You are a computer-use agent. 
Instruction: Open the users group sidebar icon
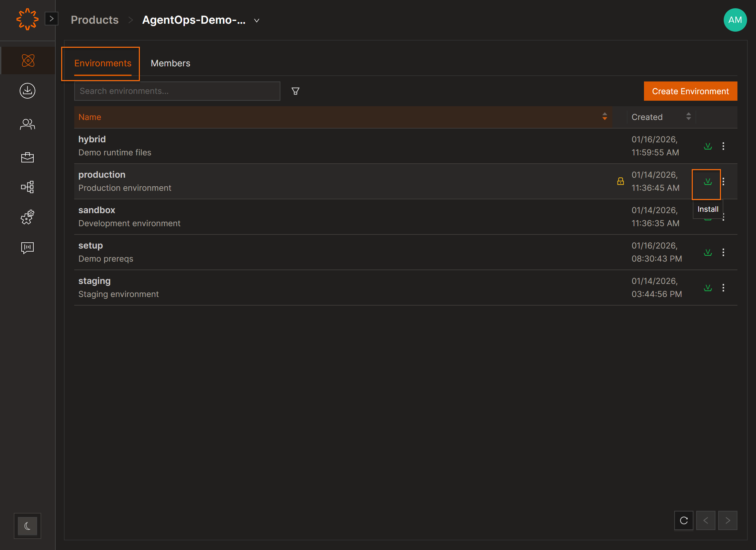coord(27,124)
